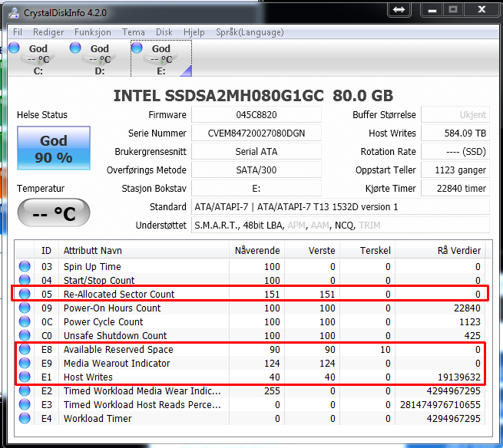Select the E: drive status button
Image resolution: width=503 pixels, height=448 pixels.
[161, 59]
